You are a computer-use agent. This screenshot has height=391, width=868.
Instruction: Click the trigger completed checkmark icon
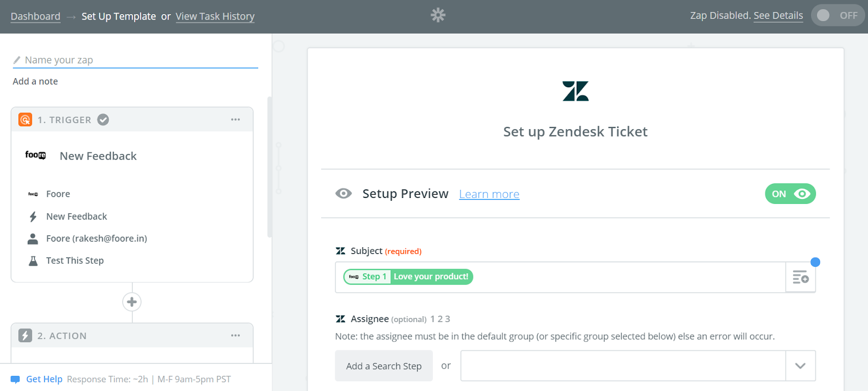(x=103, y=120)
